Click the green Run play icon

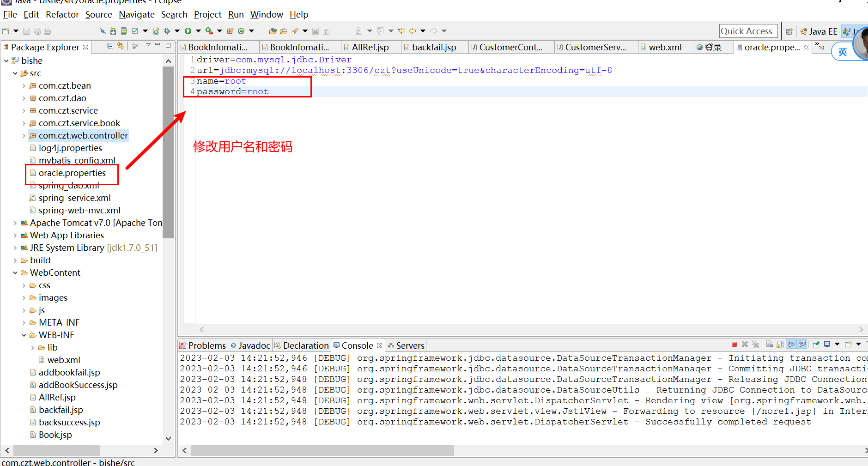pyautogui.click(x=188, y=31)
